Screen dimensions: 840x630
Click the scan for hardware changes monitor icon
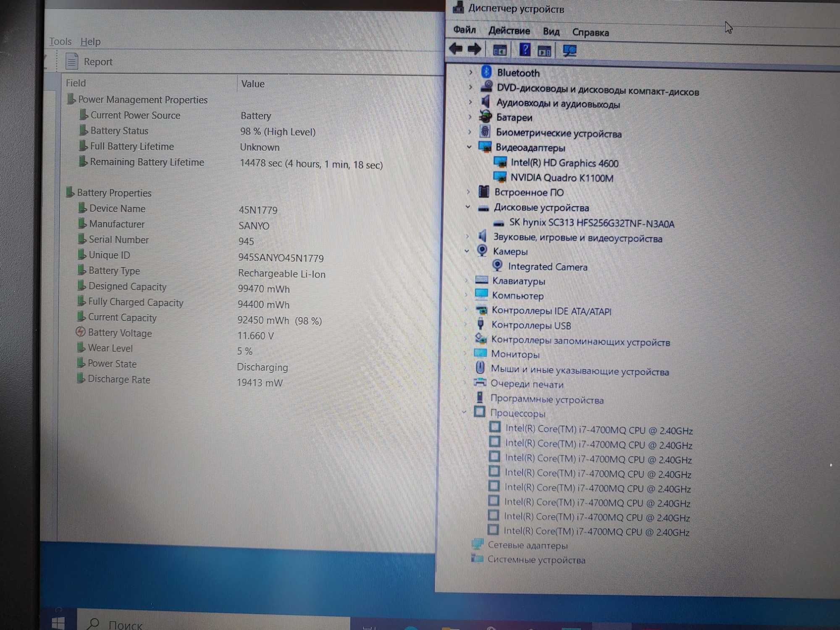tap(570, 51)
